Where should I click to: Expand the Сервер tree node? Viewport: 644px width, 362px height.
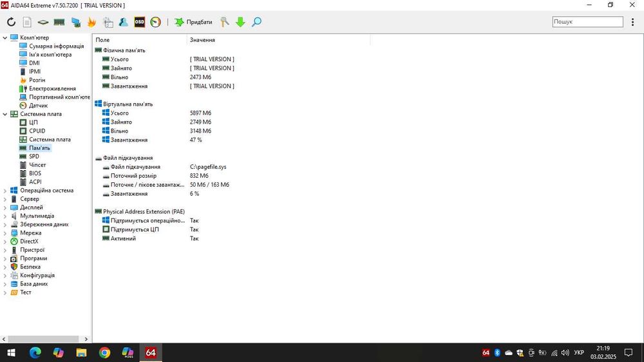pyautogui.click(x=5, y=199)
